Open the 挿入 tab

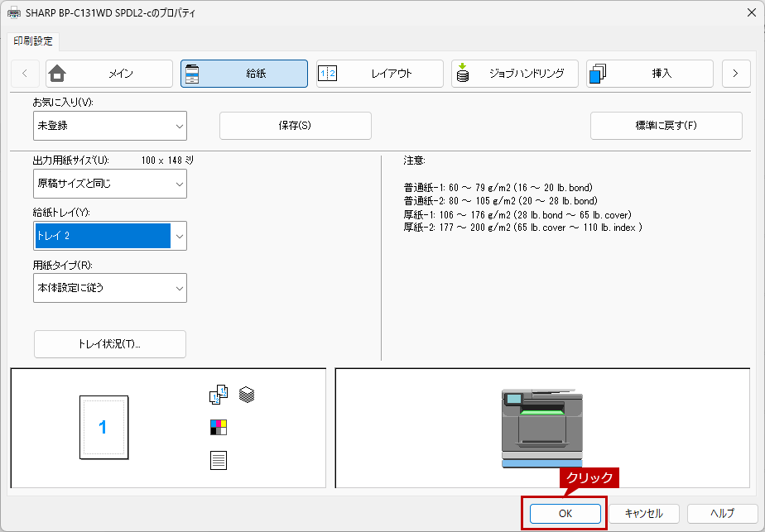[649, 74]
